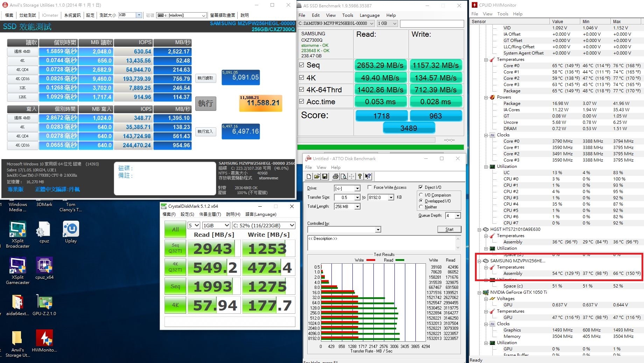Toggle the Seq checkbox in AS SSD
Image resolution: width=644 pixels, height=363 pixels.
(x=302, y=65)
